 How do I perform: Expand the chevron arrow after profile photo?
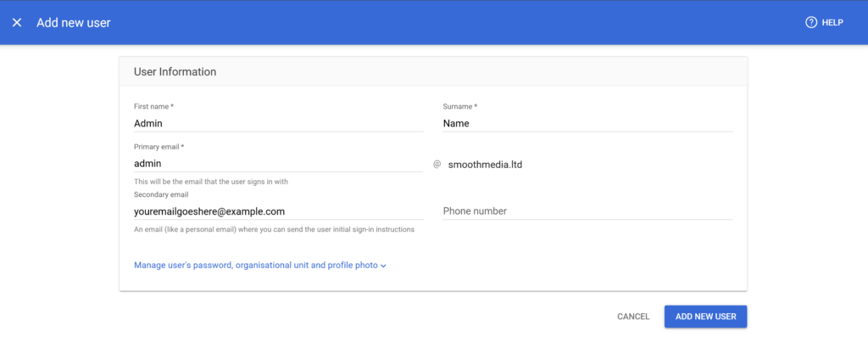[x=384, y=266]
